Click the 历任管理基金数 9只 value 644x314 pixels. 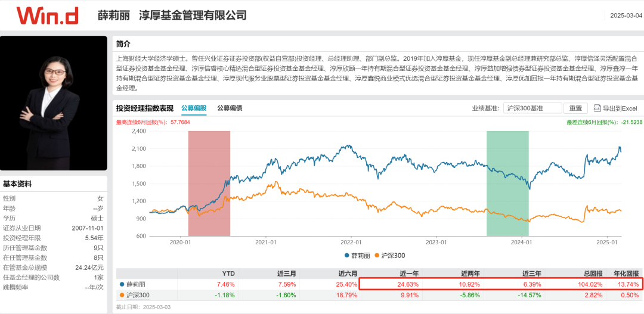pyautogui.click(x=98, y=248)
